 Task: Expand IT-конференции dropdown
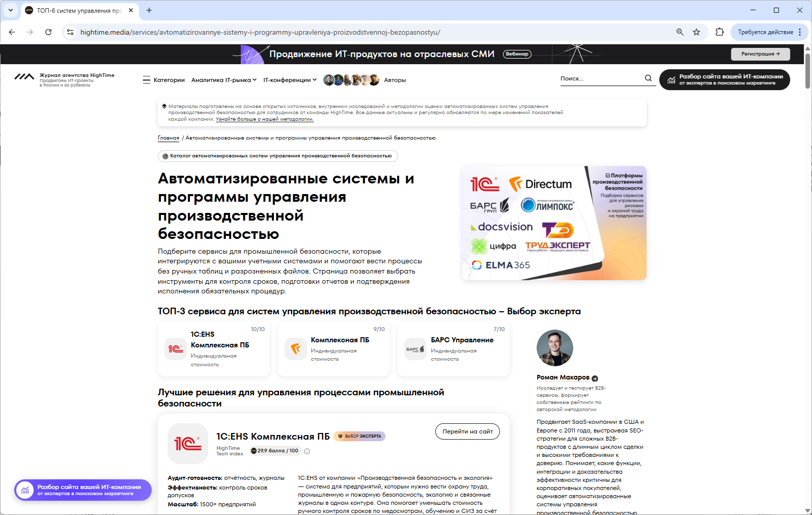click(x=290, y=80)
